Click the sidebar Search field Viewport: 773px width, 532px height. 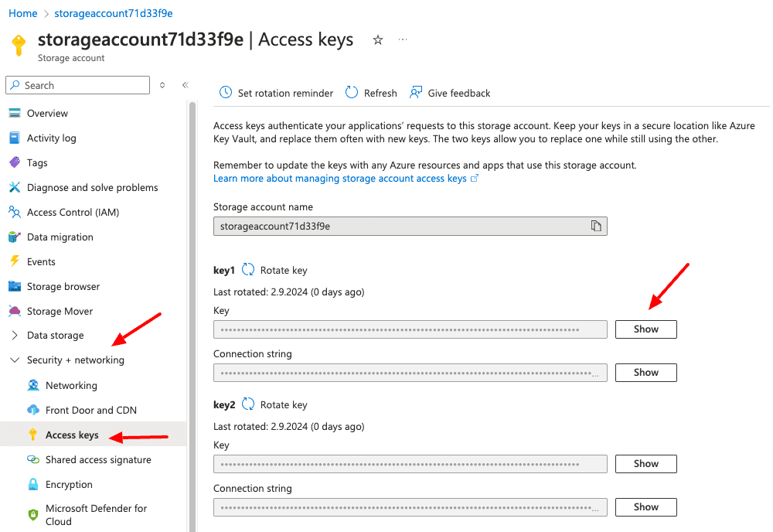(x=77, y=84)
